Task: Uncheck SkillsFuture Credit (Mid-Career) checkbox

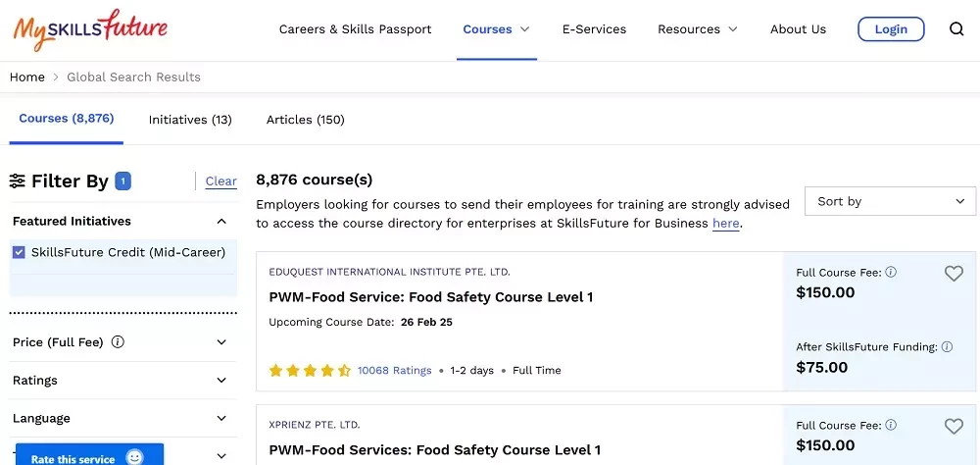Action: coord(19,252)
